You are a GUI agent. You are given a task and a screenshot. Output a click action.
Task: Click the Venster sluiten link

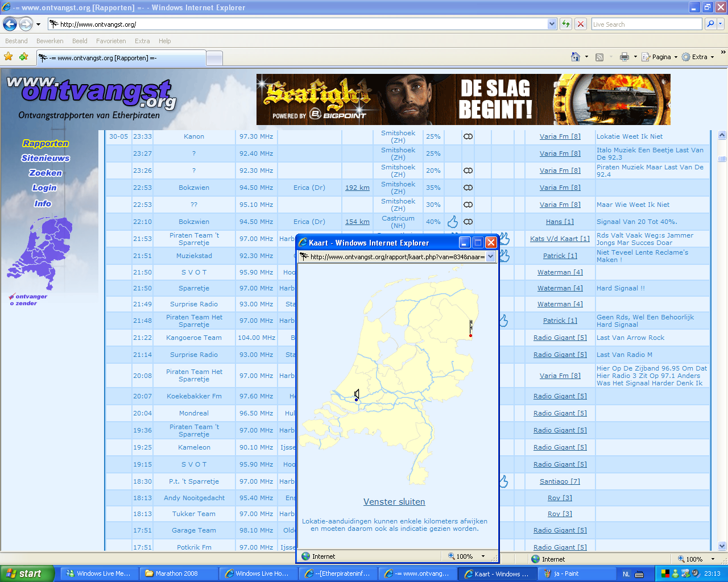click(394, 502)
